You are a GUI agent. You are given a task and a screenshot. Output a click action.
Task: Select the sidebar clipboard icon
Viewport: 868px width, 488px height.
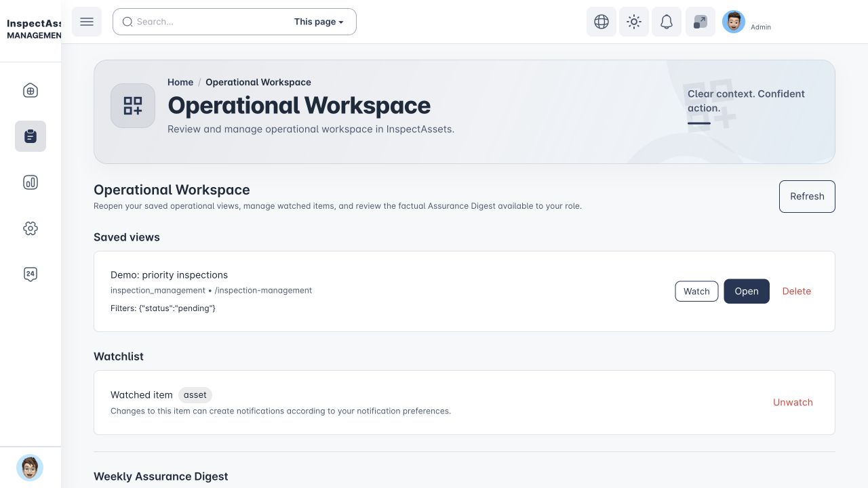31,136
